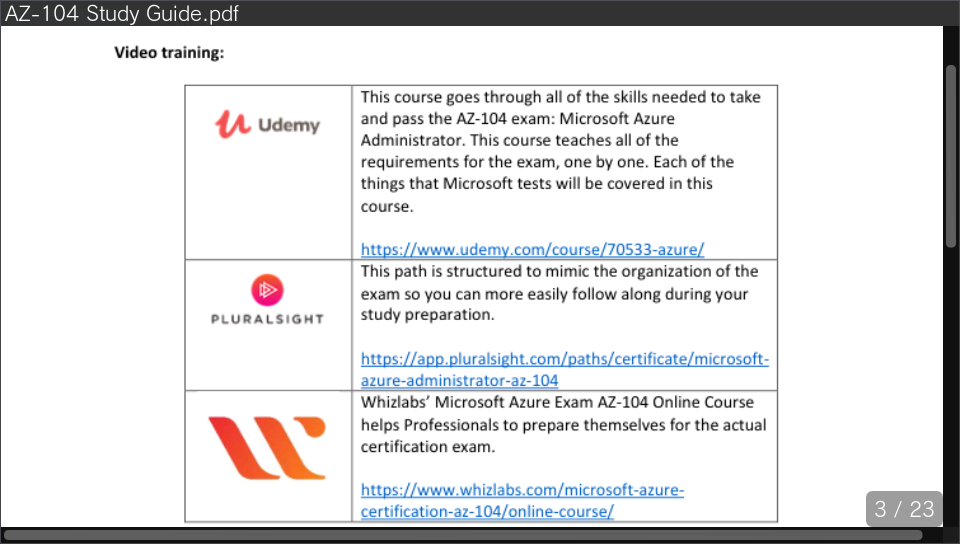960x544 pixels.
Task: Click the Udemy logo image
Action: pos(268,124)
